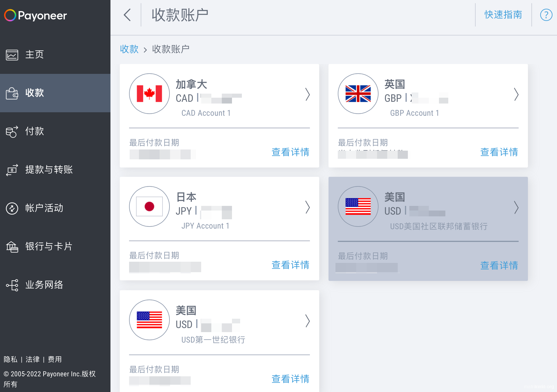Screen dimensions: 557x392
Task: Click the 业务网络 network icon
Action: (12, 285)
